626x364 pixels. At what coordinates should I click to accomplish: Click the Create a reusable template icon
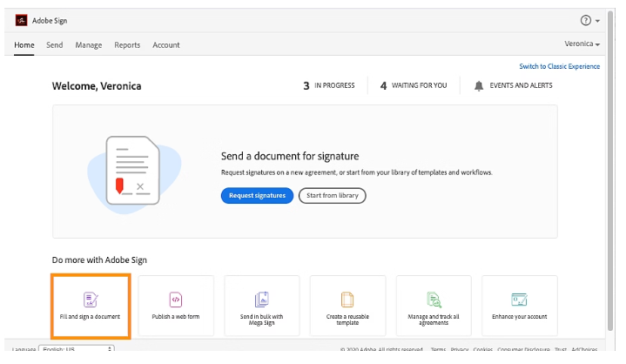347,299
